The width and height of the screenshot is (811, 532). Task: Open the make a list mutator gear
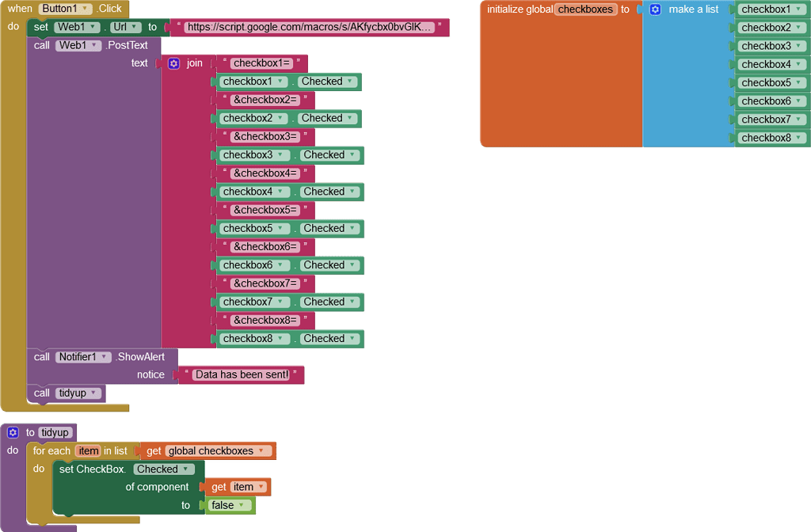point(655,9)
